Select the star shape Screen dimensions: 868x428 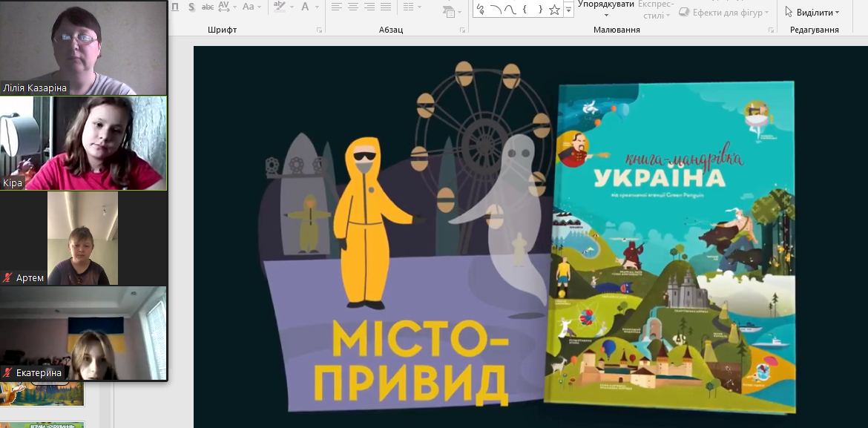point(554,9)
